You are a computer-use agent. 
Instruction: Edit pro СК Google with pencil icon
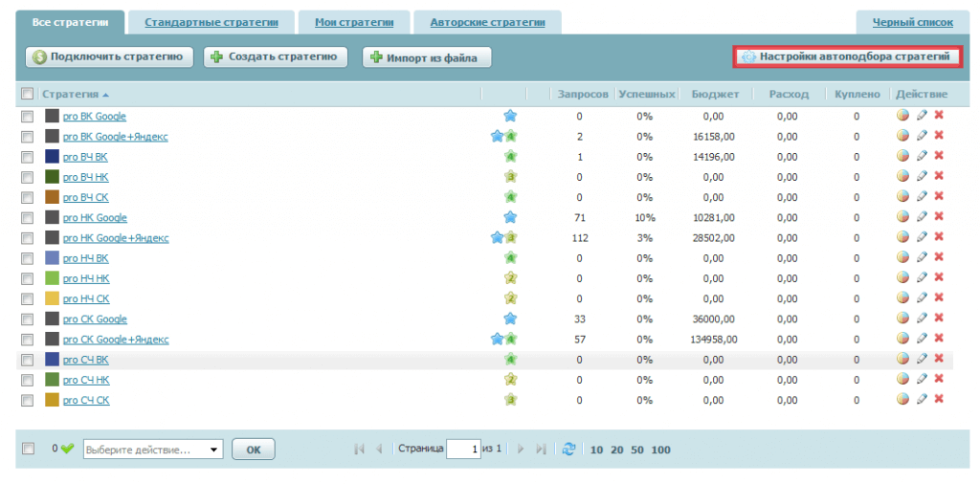922,318
